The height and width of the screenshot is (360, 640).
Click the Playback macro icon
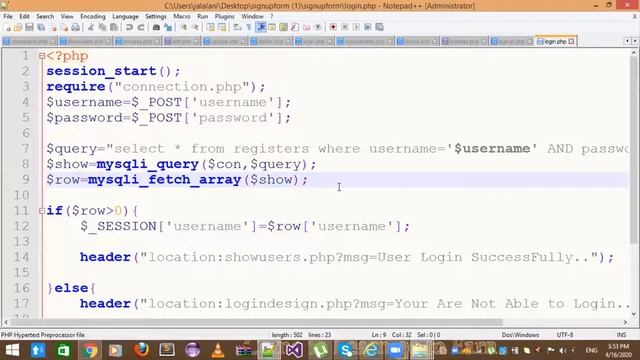point(356,27)
